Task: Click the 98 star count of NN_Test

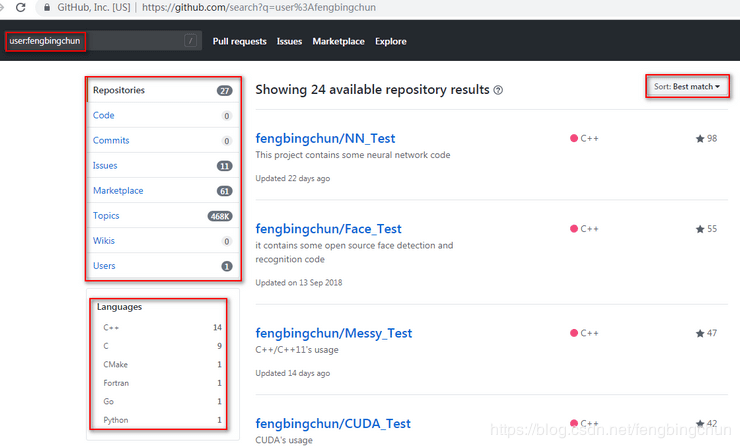Action: pyautogui.click(x=712, y=138)
